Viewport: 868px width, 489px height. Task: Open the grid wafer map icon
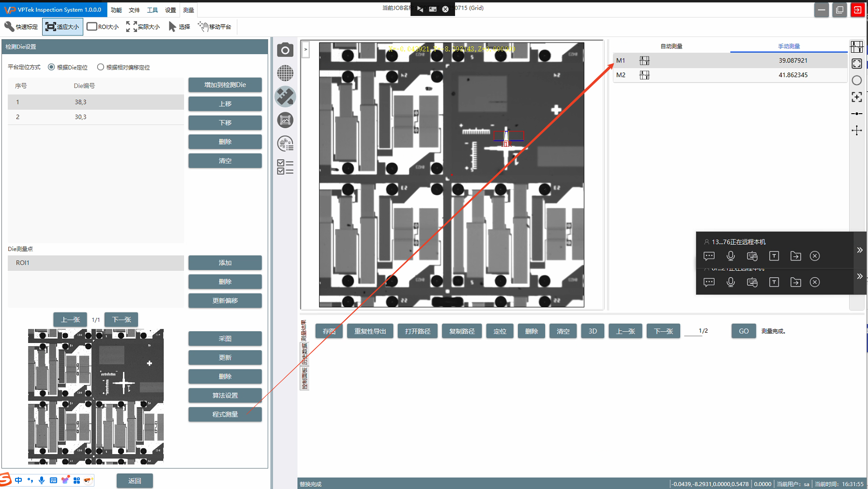(x=285, y=73)
